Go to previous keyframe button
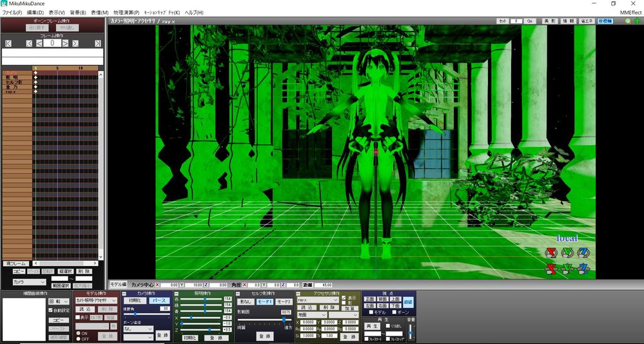Image resolution: width=644 pixels, height=344 pixels. pyautogui.click(x=29, y=43)
